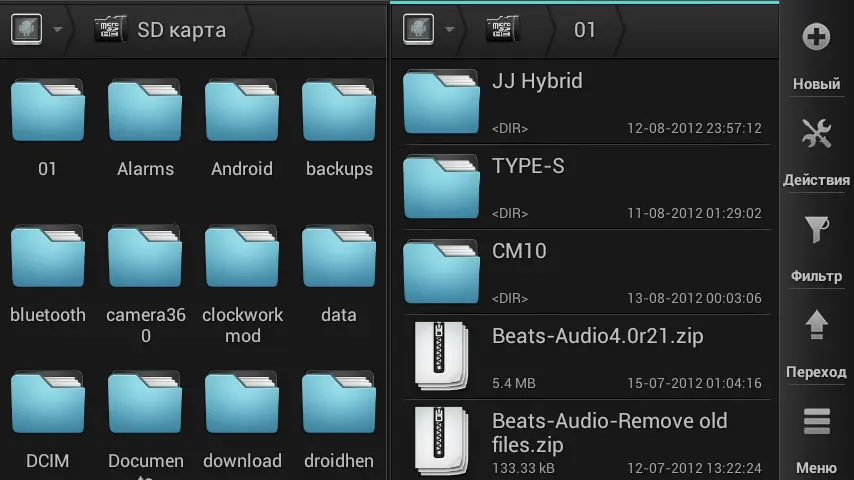854x480 pixels.
Task: Tap SD card icon in right panel header
Action: [x=502, y=29]
